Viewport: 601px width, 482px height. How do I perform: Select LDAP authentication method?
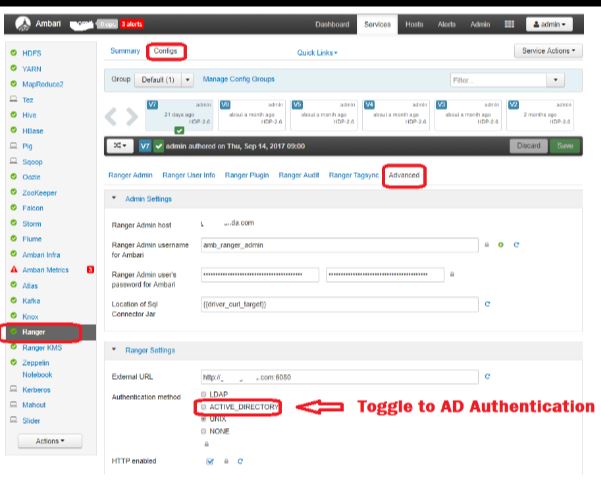(x=204, y=394)
